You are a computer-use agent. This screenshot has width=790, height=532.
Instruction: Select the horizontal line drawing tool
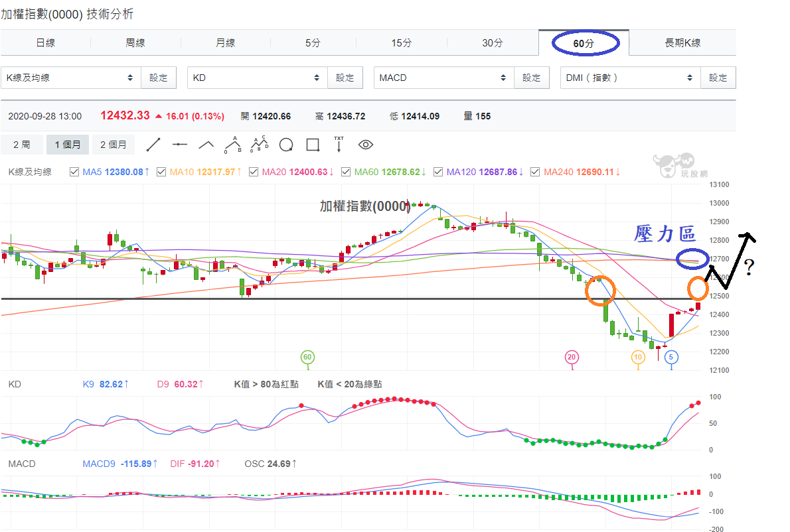click(180, 145)
